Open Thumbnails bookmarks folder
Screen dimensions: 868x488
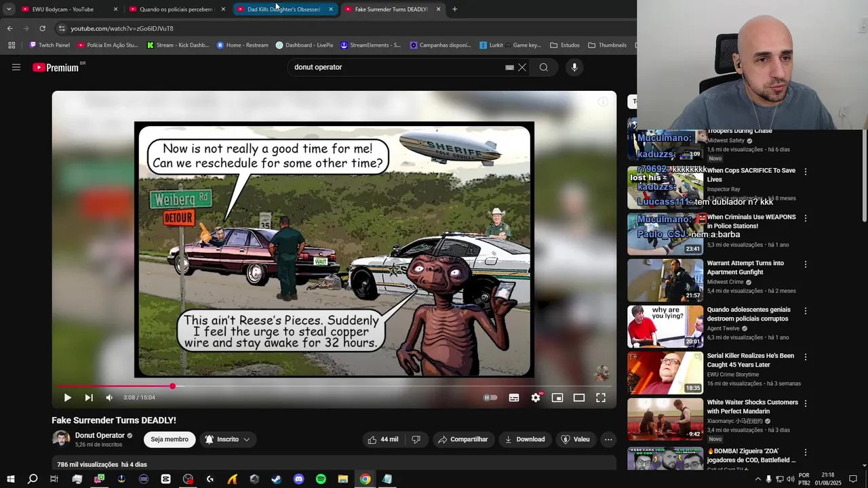(607, 45)
